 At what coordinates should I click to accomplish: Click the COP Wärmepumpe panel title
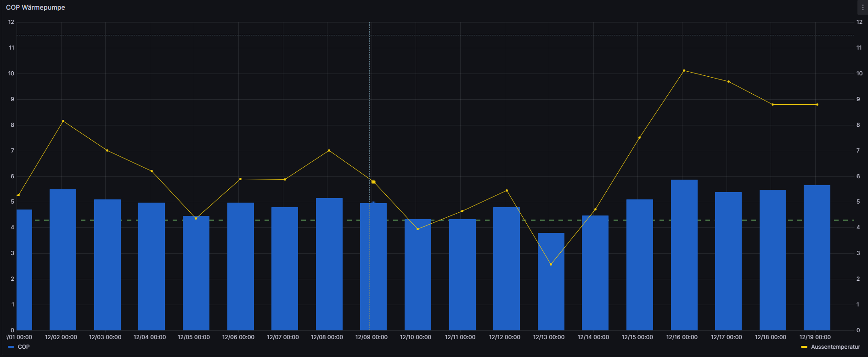pos(35,7)
